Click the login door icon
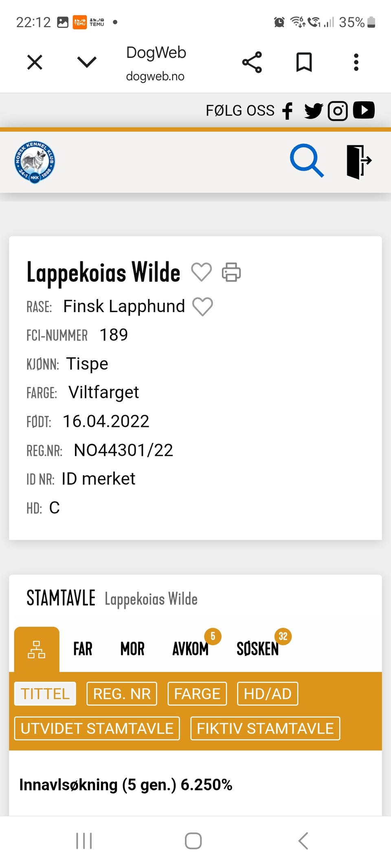 [x=359, y=162]
